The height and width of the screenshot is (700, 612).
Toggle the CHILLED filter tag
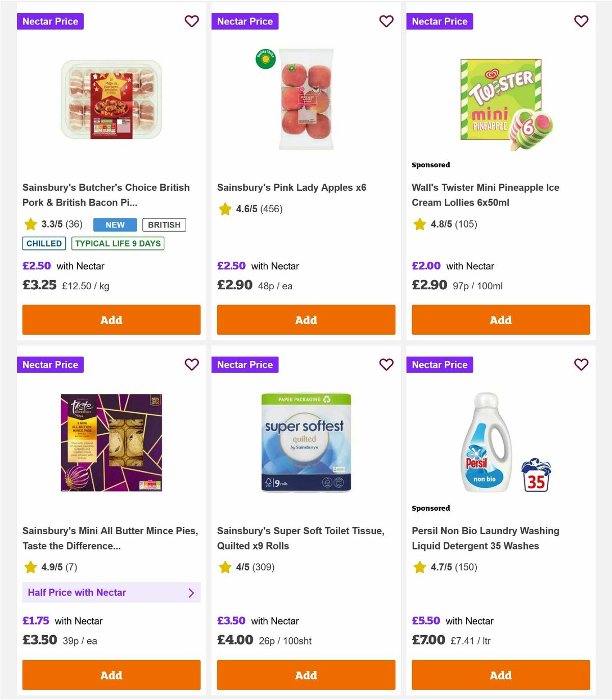tap(44, 243)
